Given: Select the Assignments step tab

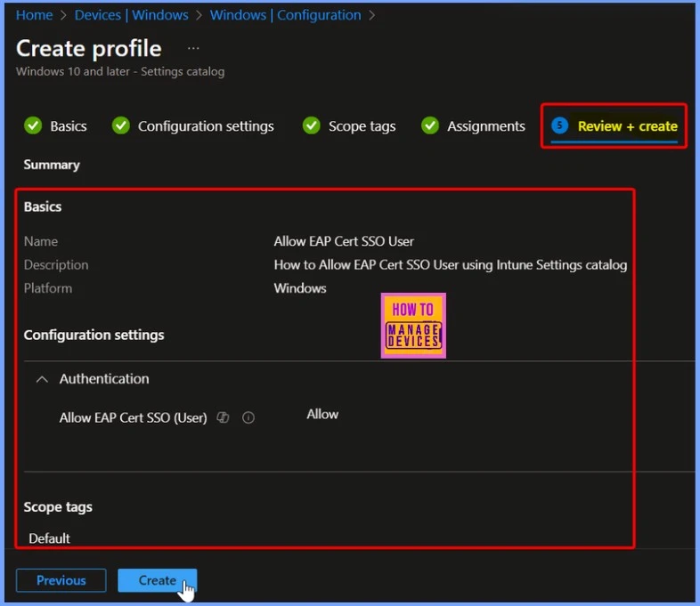Looking at the screenshot, I should [x=473, y=126].
